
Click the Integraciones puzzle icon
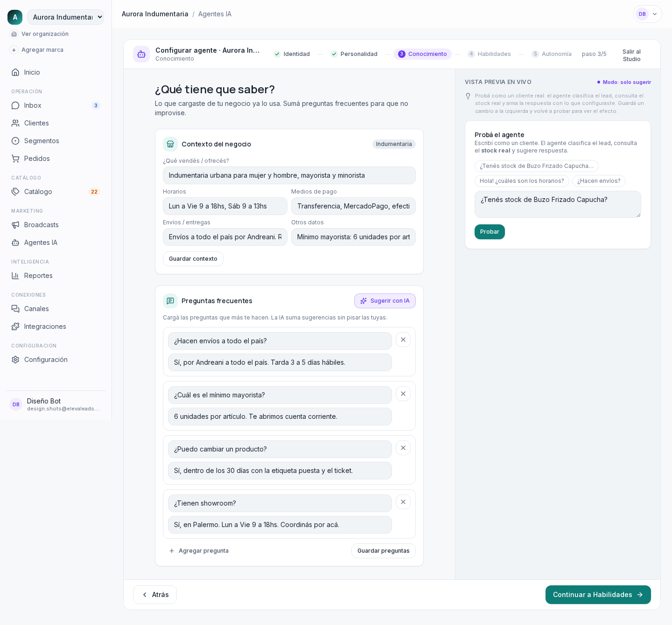point(15,326)
